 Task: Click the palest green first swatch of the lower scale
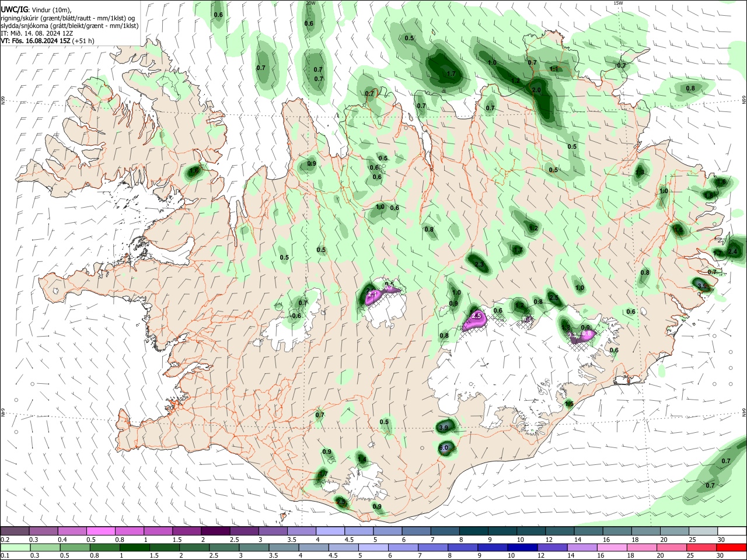15,547
